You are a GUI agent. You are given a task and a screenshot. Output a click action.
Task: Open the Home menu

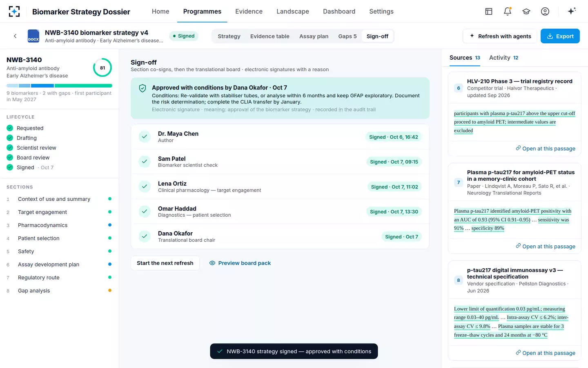[x=160, y=11]
